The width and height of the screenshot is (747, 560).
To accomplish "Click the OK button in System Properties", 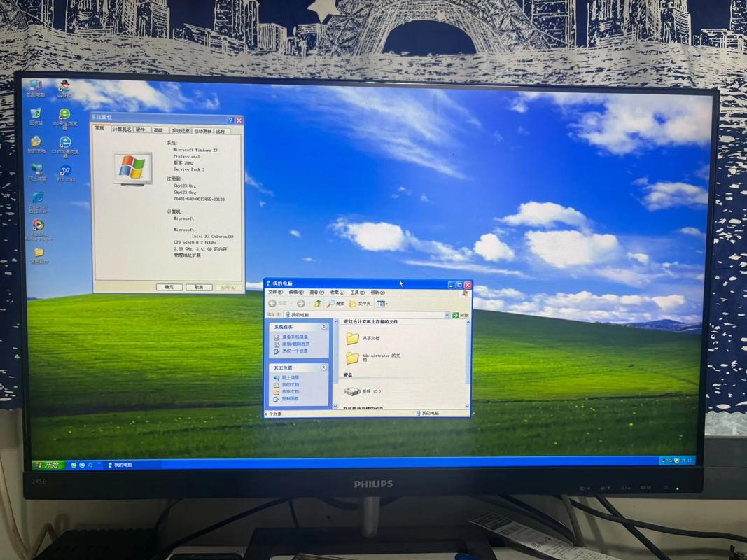I will (x=169, y=287).
